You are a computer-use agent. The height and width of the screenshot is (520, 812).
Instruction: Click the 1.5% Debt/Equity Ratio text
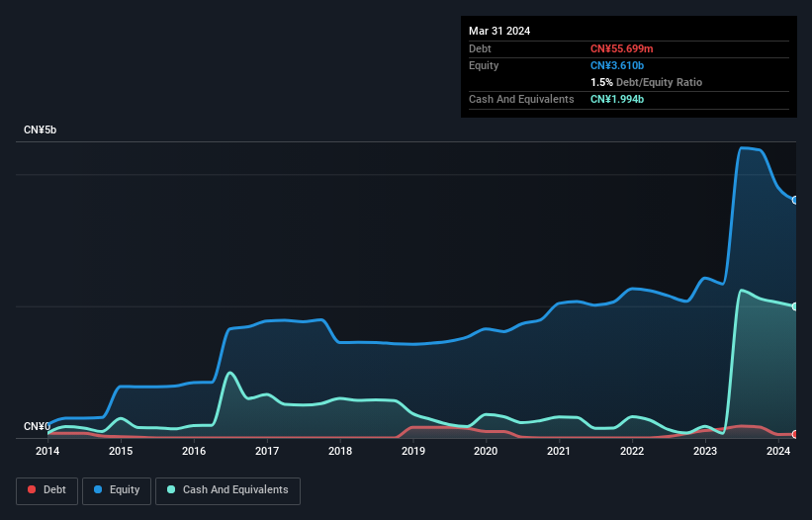(646, 82)
